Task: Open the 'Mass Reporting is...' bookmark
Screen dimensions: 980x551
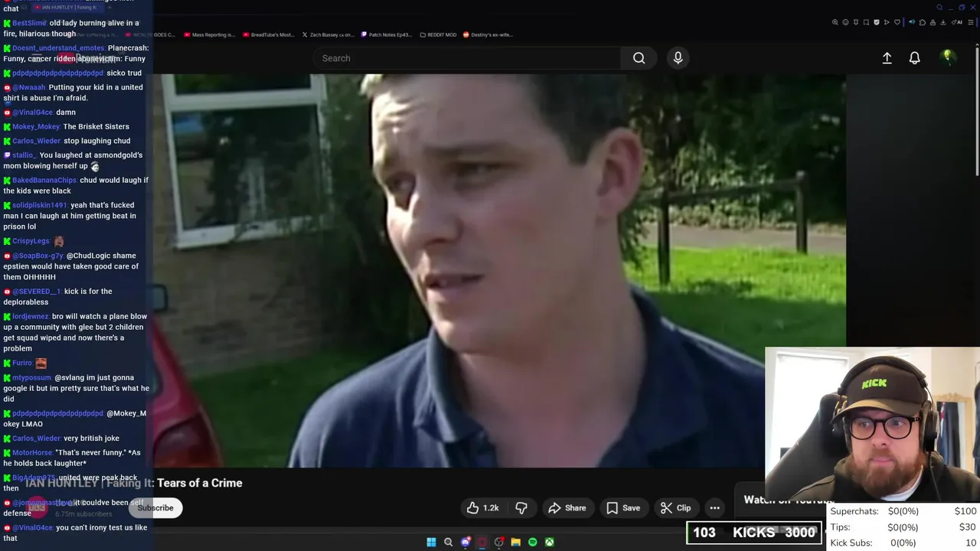Action: tap(209, 34)
